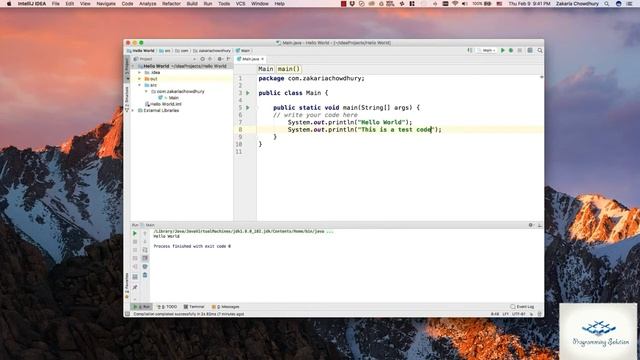Image resolution: width=640 pixels, height=360 pixels.
Task: Open the Navigate menu
Action: (106, 4)
